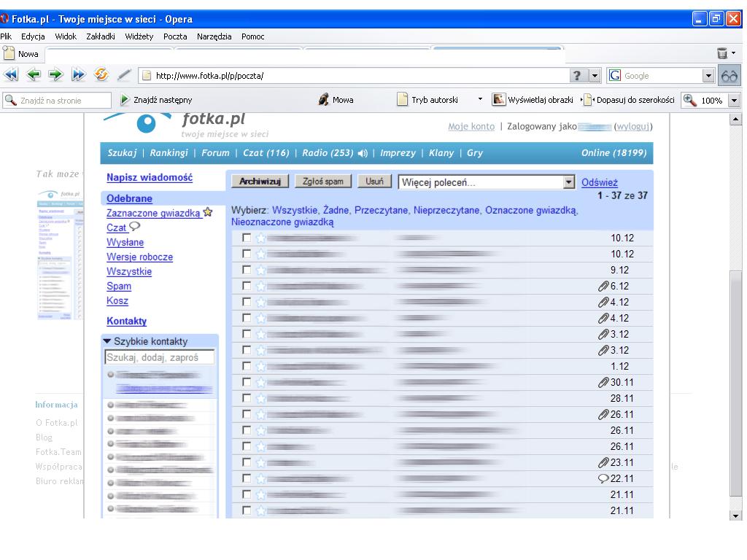Open the address bar dropdown arrow

coord(595,75)
